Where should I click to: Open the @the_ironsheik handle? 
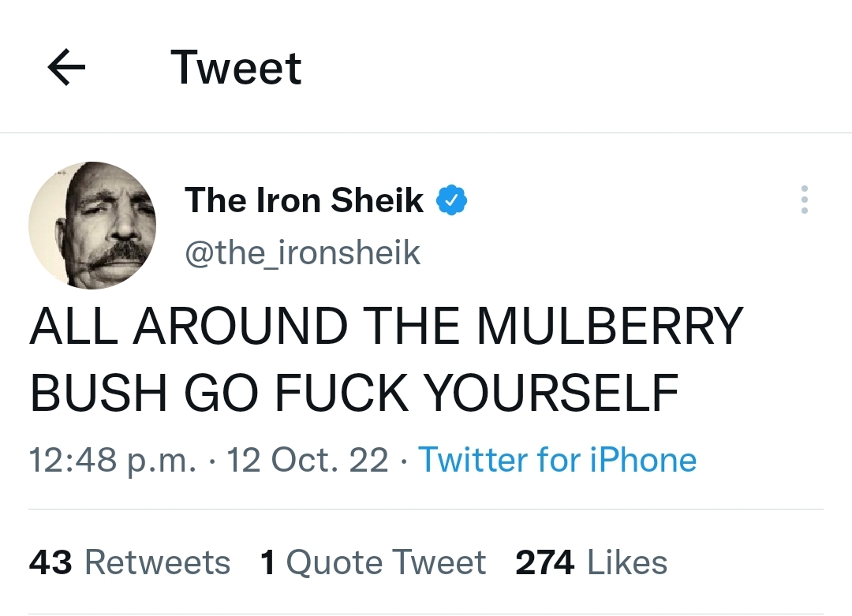coord(302,252)
